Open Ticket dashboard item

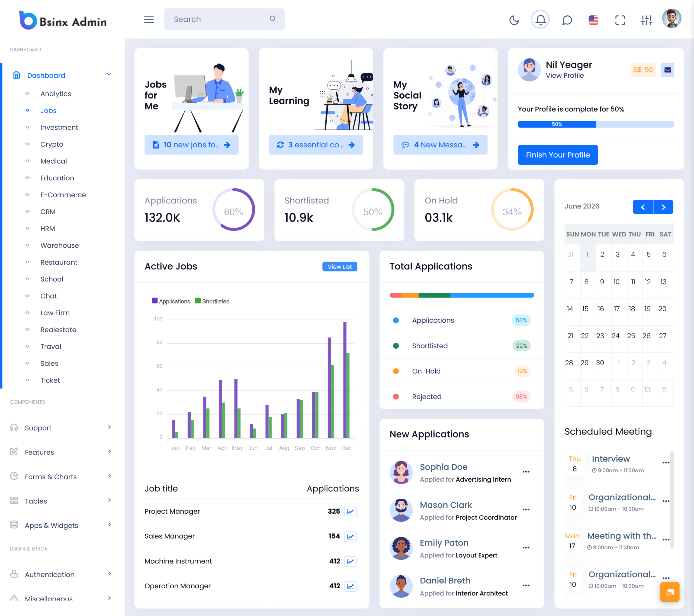click(50, 381)
